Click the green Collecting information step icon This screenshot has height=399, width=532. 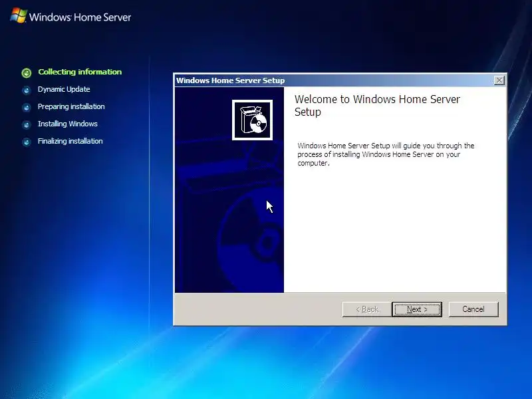[x=27, y=72]
